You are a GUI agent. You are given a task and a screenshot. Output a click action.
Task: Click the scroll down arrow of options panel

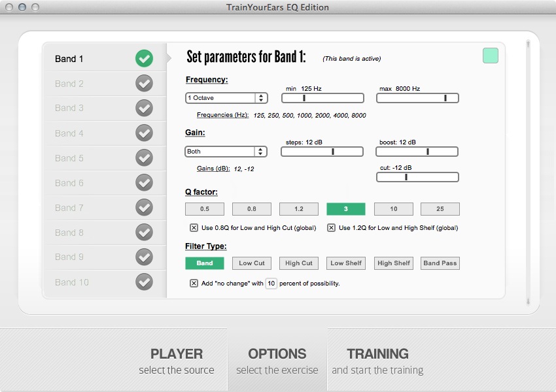tap(528, 301)
